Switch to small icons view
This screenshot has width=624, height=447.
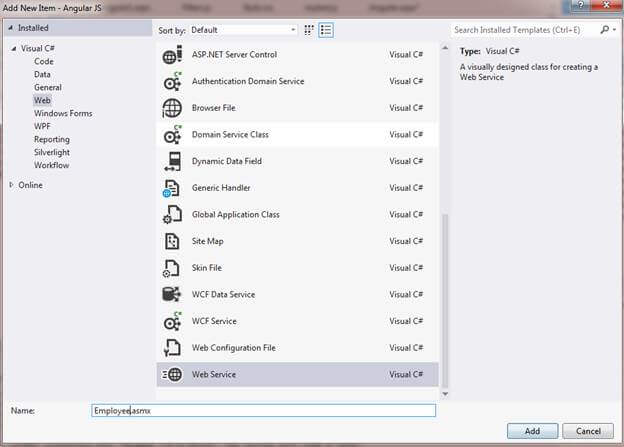309,30
